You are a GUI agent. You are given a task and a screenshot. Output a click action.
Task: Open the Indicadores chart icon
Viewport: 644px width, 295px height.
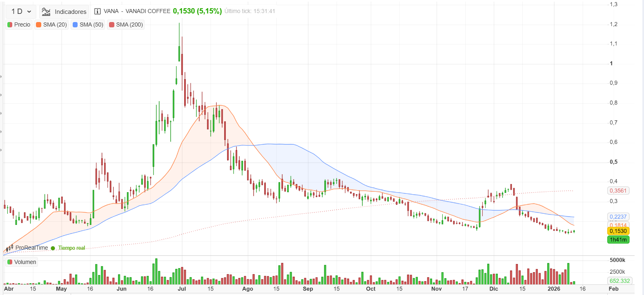click(46, 12)
